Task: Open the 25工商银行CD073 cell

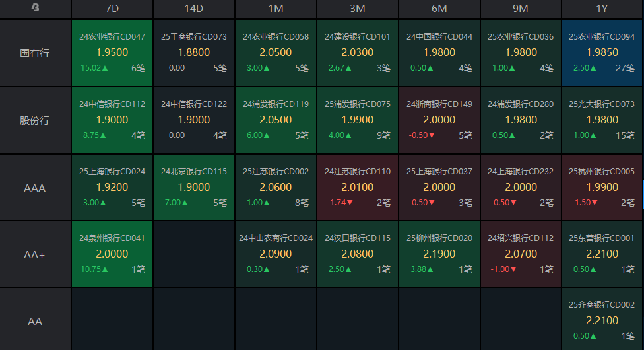Action: 194,53
